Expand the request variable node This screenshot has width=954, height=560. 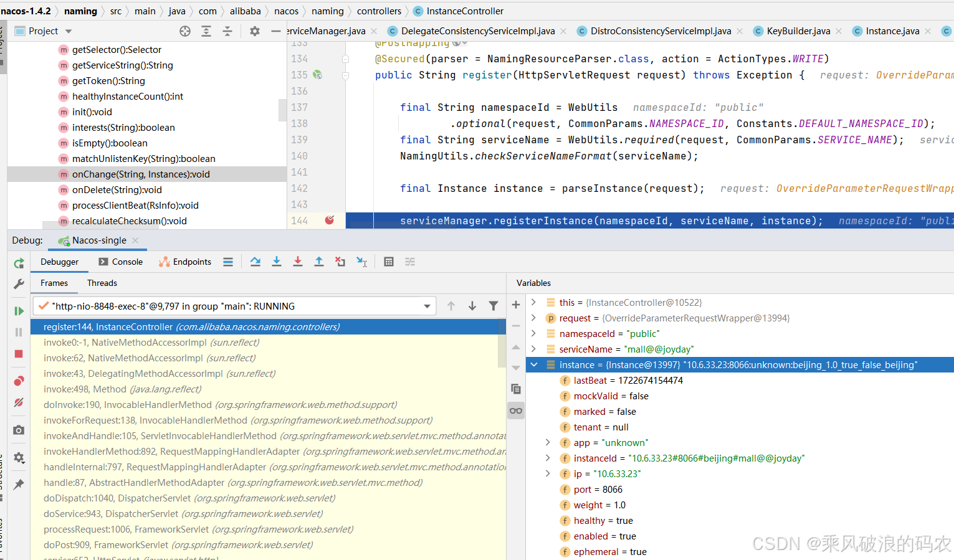pos(534,318)
